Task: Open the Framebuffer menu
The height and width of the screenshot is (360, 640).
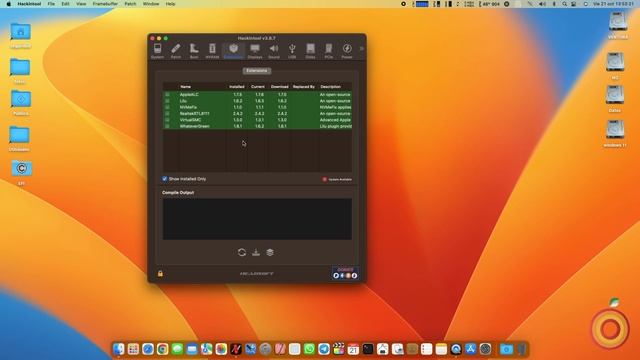Action: click(x=105, y=4)
